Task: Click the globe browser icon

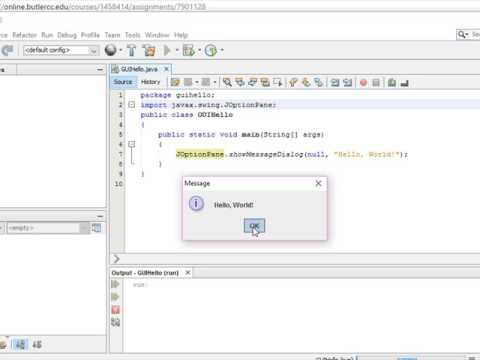Action: [x=111, y=50]
